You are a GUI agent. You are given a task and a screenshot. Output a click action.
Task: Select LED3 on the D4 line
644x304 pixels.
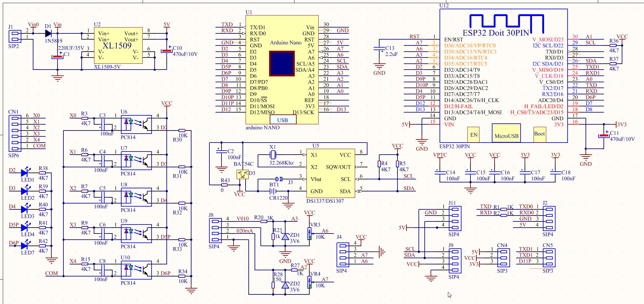[x=25, y=209]
